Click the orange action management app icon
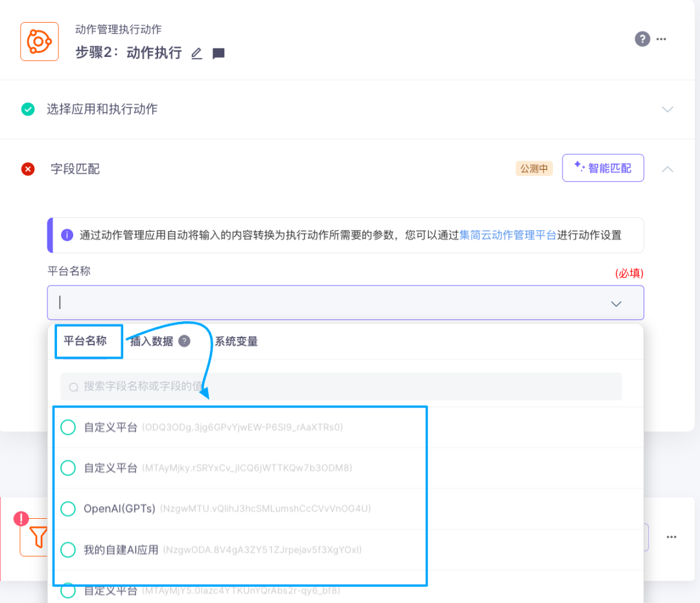 [x=40, y=41]
